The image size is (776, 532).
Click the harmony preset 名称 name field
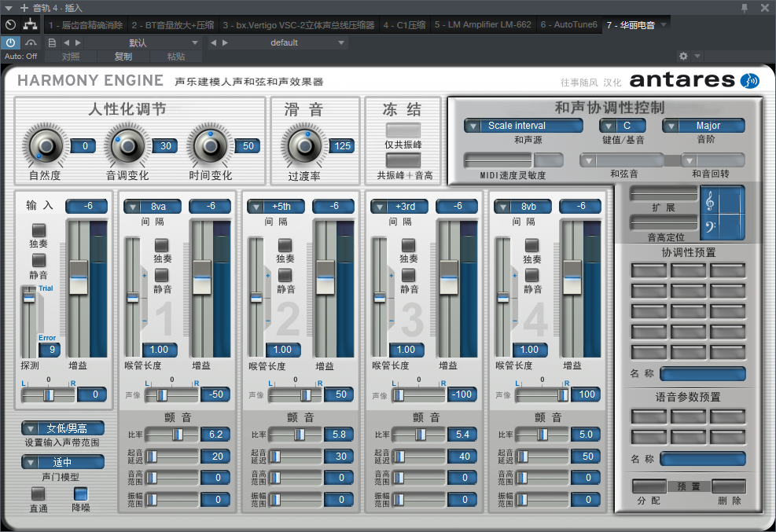tap(703, 374)
